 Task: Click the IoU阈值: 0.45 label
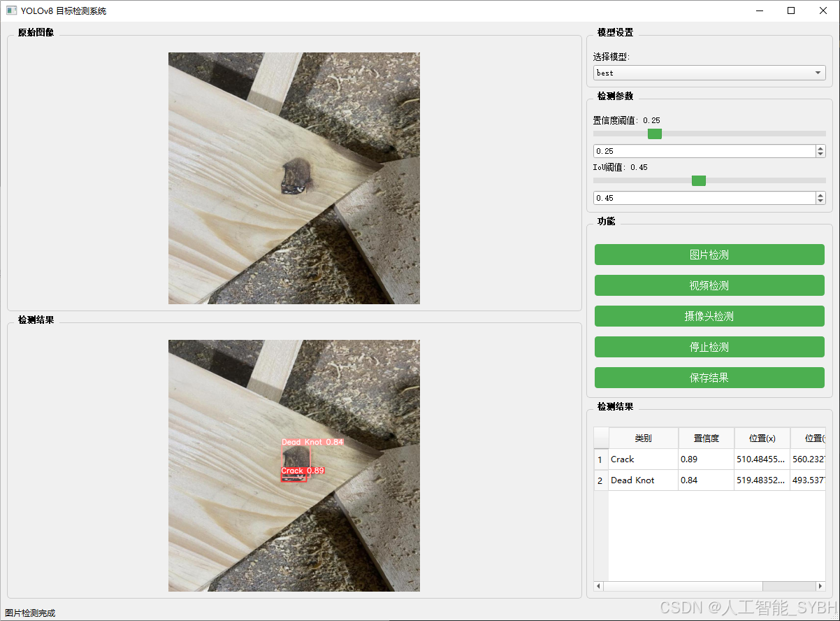tap(621, 167)
